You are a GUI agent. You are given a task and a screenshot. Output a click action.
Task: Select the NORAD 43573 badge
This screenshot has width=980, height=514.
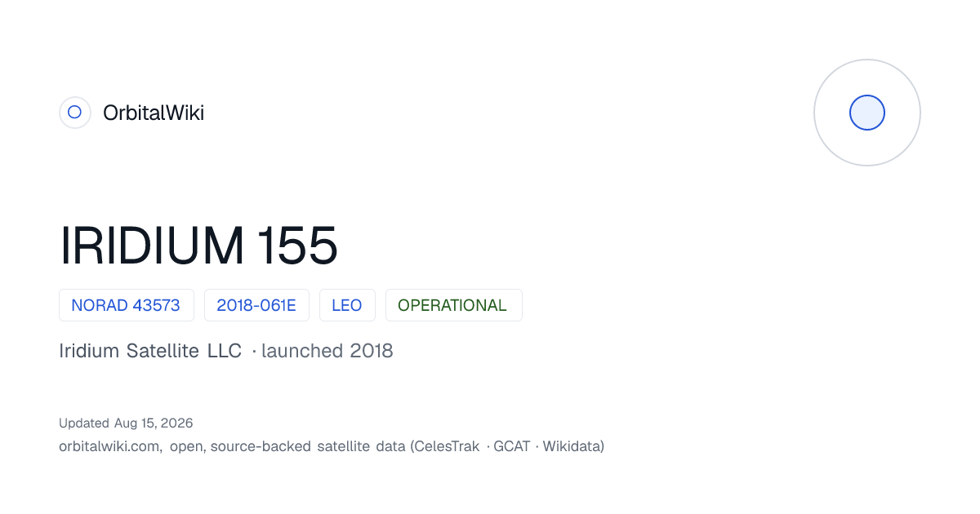[x=126, y=305]
